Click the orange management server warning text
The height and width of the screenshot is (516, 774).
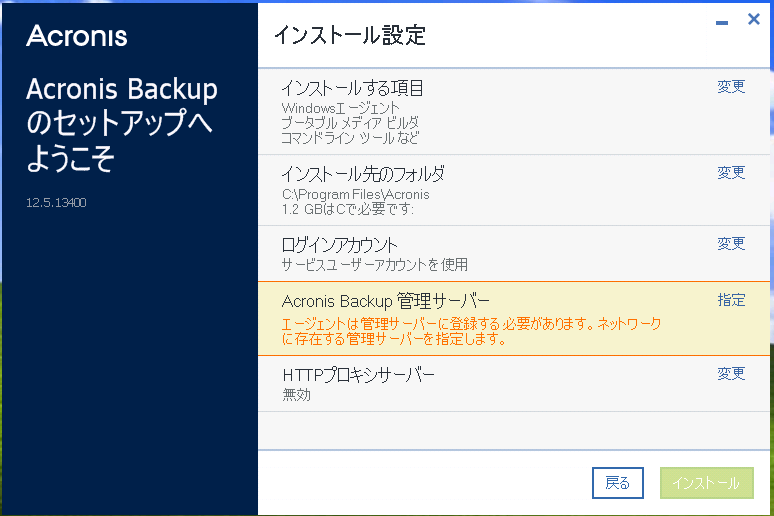coord(471,331)
